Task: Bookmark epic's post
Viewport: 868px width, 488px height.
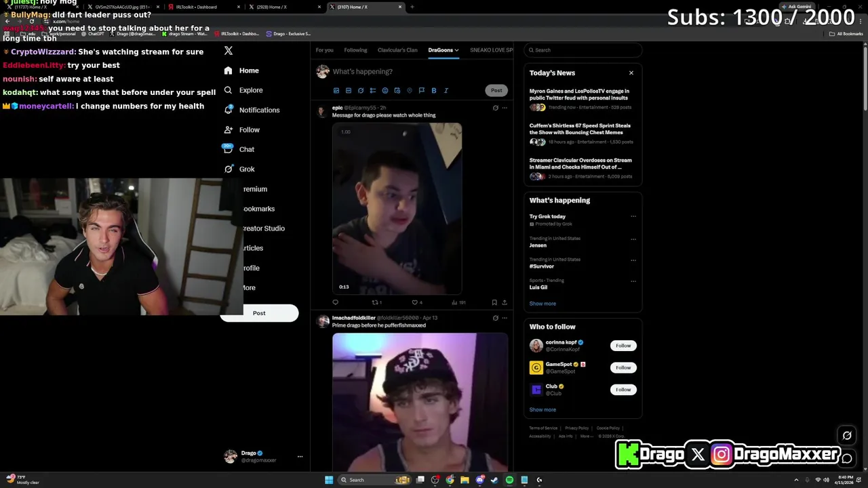Action: click(494, 302)
